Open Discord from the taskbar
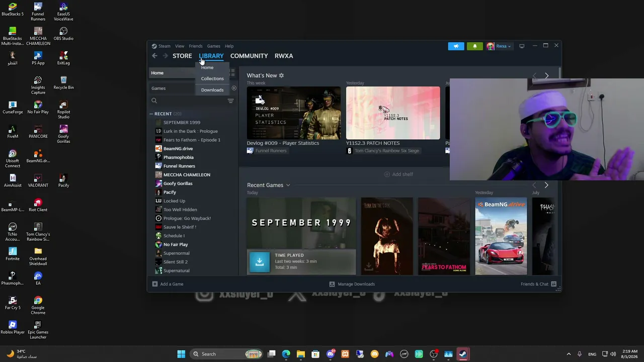Viewport: 644px width, 362px height. 331,354
